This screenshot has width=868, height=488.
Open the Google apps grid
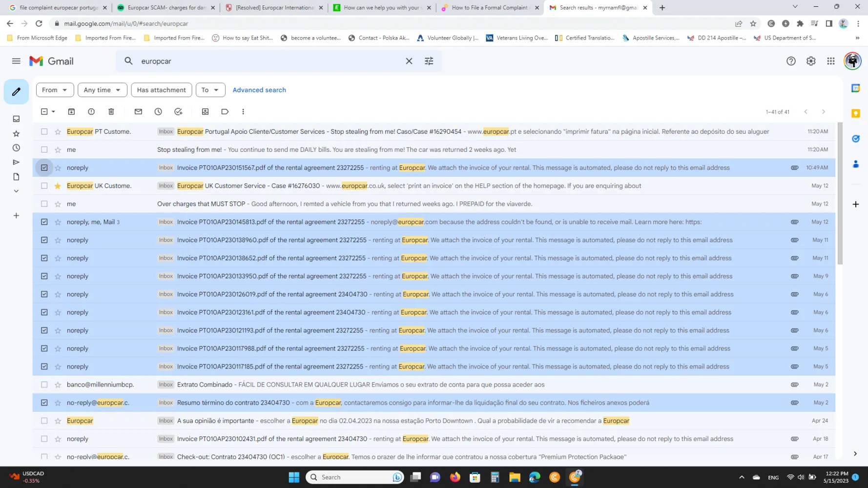tap(831, 61)
